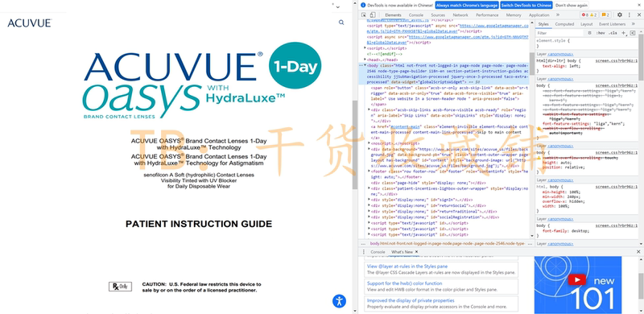Toggle the device toolbar icon
Screen dimensions: 644x314
pyautogui.click(x=373, y=15)
